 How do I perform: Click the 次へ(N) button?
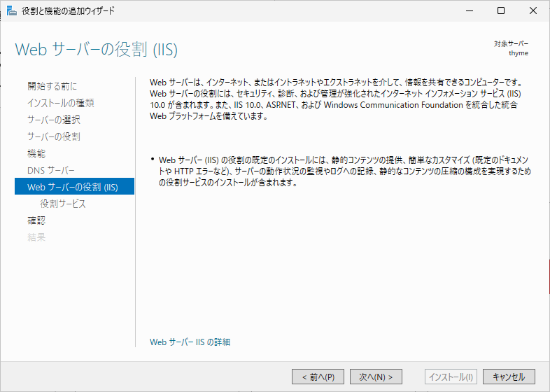click(376, 377)
